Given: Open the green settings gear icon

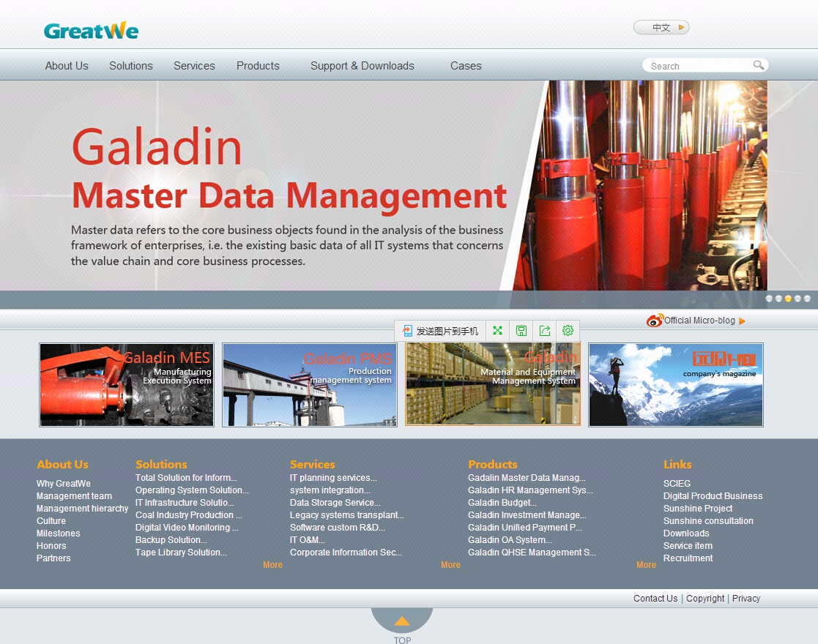Looking at the screenshot, I should (568, 331).
